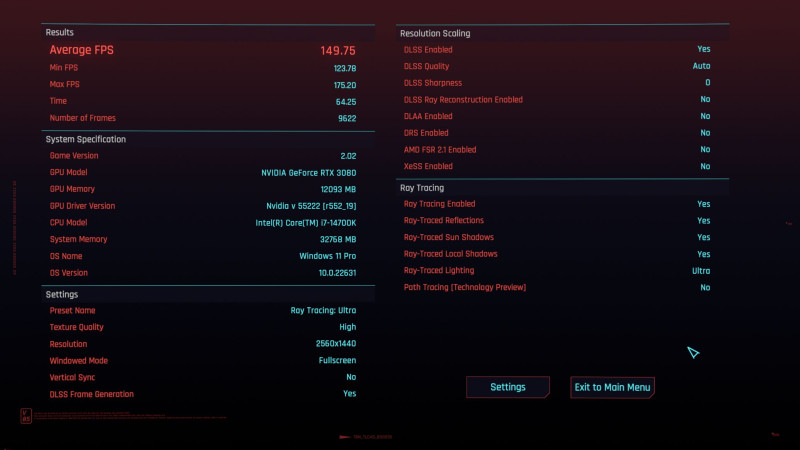The width and height of the screenshot is (800, 450).
Task: Click the Average FPS label
Action: tap(82, 50)
